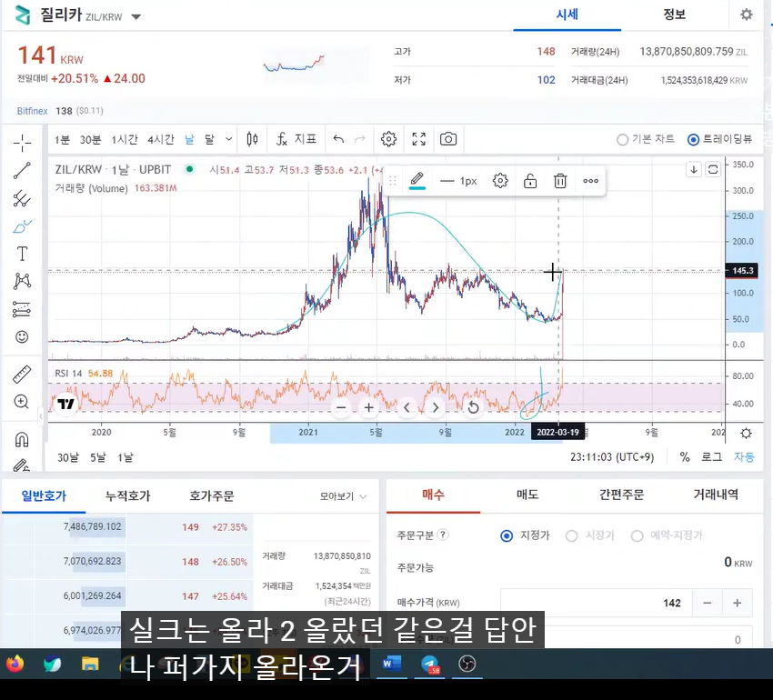This screenshot has width=773, height=700.
Task: Open the indicators (지표) menu
Action: coord(296,139)
